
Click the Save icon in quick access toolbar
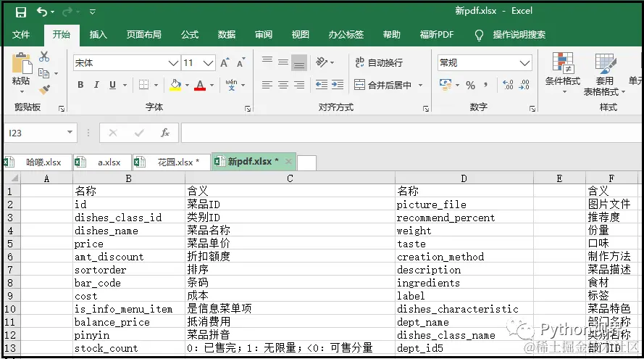pyautogui.click(x=20, y=12)
